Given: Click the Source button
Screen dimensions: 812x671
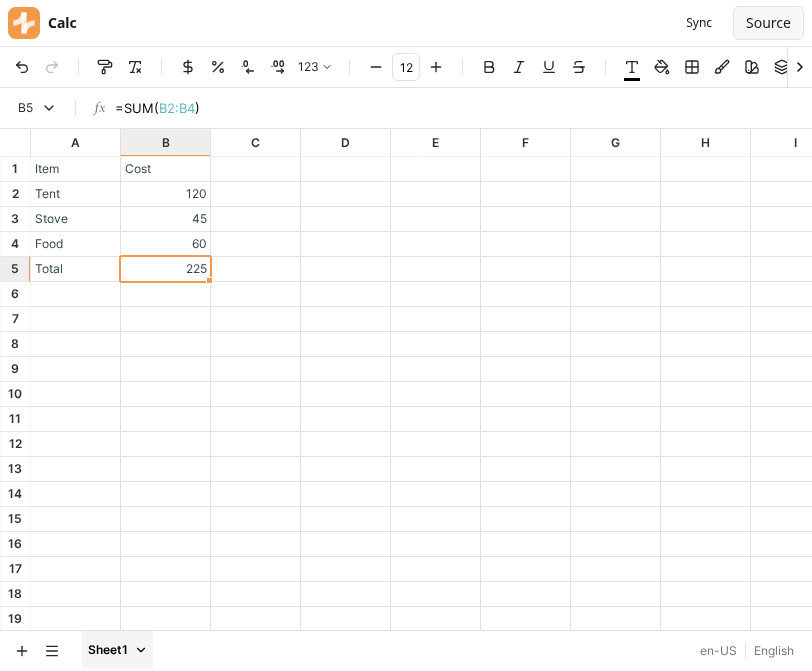Looking at the screenshot, I should [768, 23].
